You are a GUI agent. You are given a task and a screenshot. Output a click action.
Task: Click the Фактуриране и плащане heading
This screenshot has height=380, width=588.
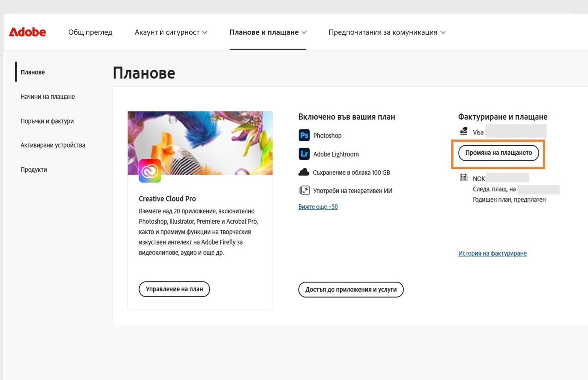coord(503,117)
